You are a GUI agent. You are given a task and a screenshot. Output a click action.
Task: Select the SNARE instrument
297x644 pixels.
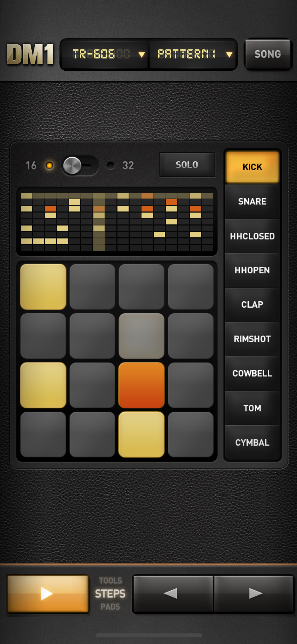click(252, 201)
